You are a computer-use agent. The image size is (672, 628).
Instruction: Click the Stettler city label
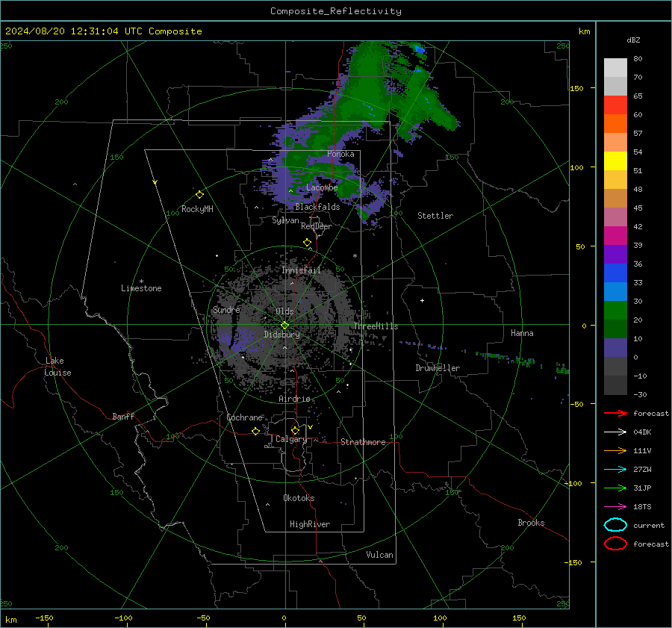pyautogui.click(x=435, y=216)
